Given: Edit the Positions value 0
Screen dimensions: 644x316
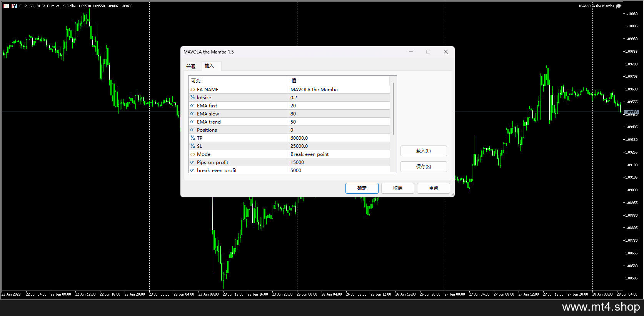Looking at the screenshot, I should click(x=339, y=130).
